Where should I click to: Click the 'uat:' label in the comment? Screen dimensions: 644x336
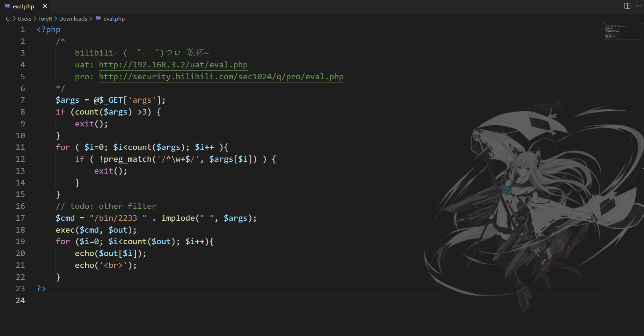pyautogui.click(x=85, y=65)
